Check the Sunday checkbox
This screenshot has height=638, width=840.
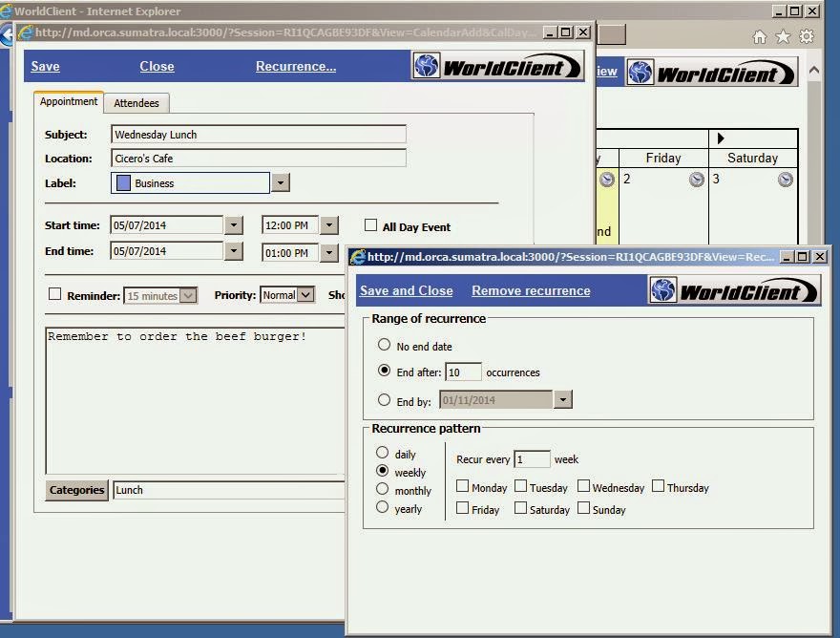(x=583, y=508)
